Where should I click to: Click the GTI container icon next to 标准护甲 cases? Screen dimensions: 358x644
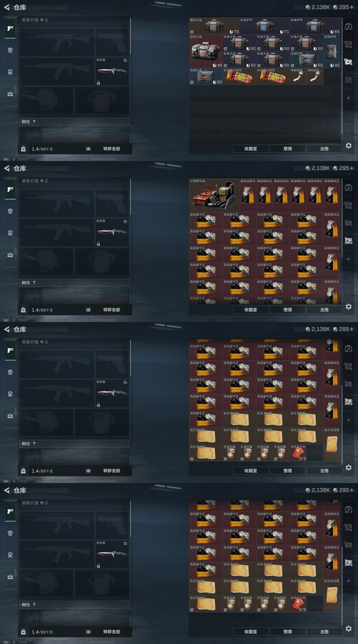pyautogui.click(x=348, y=44)
